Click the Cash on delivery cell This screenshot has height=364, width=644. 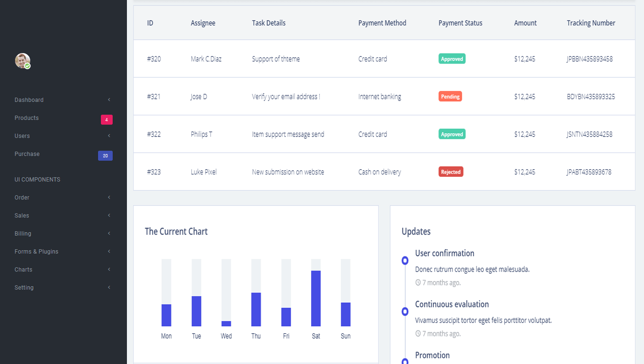(380, 172)
